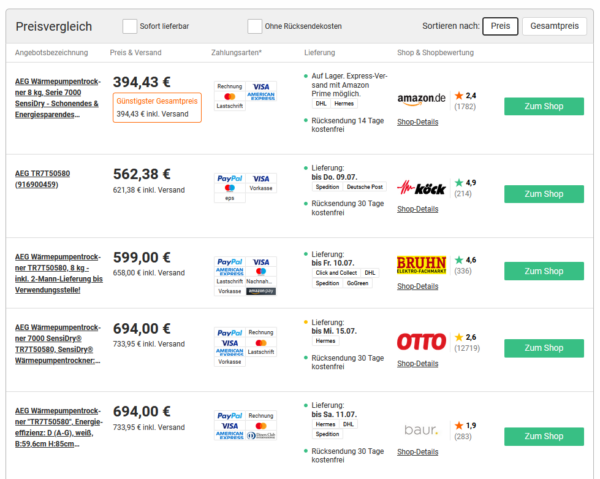Click the Mastercard icon in baur row

pos(261,426)
